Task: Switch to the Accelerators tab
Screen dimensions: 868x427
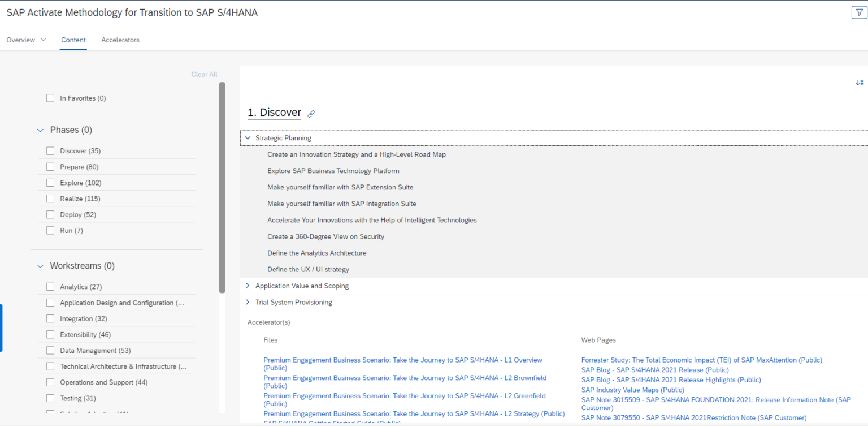Action: (120, 40)
